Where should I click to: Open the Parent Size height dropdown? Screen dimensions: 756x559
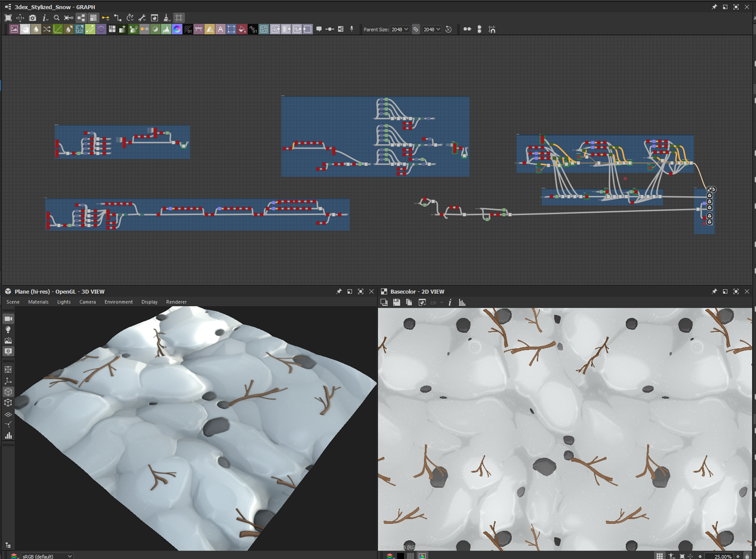click(432, 30)
